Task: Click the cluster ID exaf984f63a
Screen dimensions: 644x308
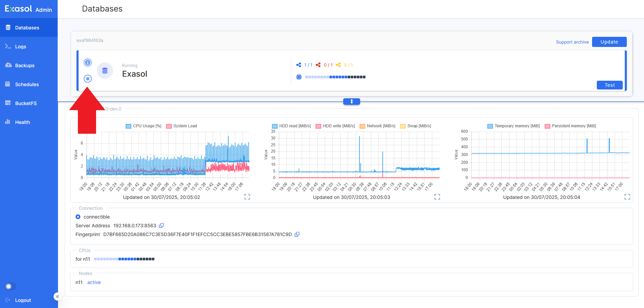Action: click(x=90, y=40)
